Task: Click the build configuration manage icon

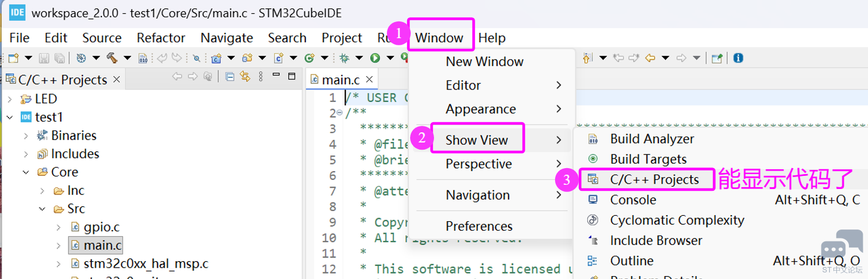Action: click(x=81, y=58)
